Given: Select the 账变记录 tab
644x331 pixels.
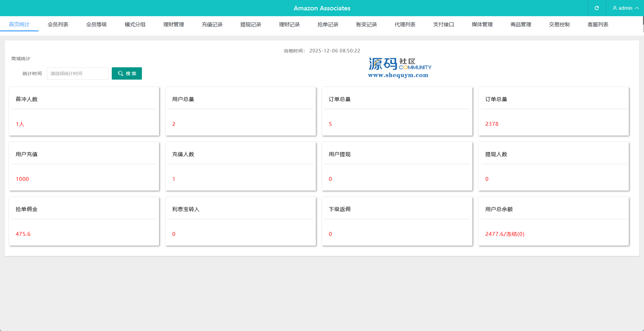Looking at the screenshot, I should click(x=366, y=25).
